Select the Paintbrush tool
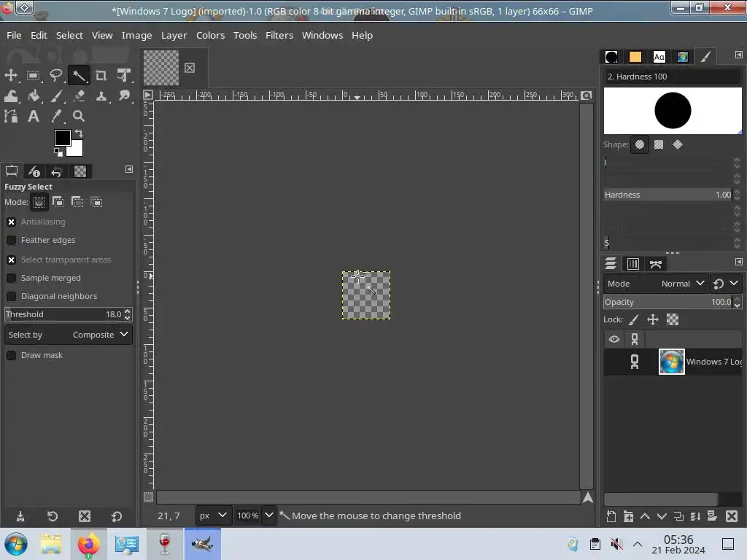This screenshot has width=747, height=560. click(56, 96)
